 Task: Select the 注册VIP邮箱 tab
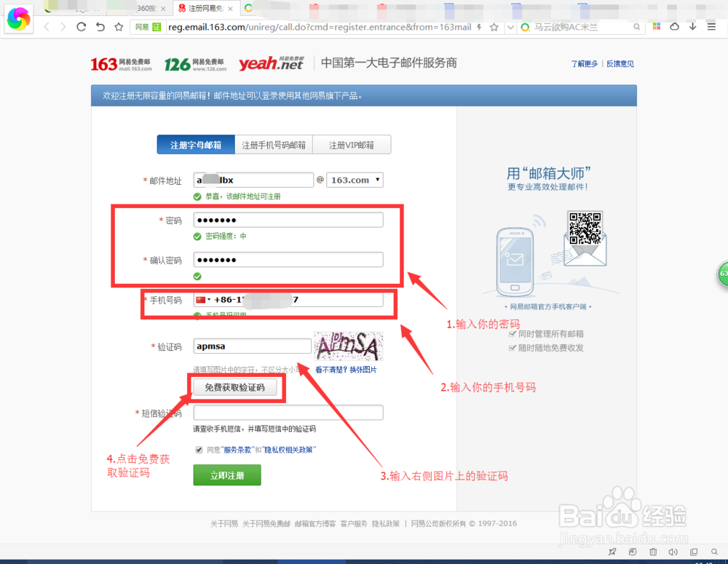(352, 145)
